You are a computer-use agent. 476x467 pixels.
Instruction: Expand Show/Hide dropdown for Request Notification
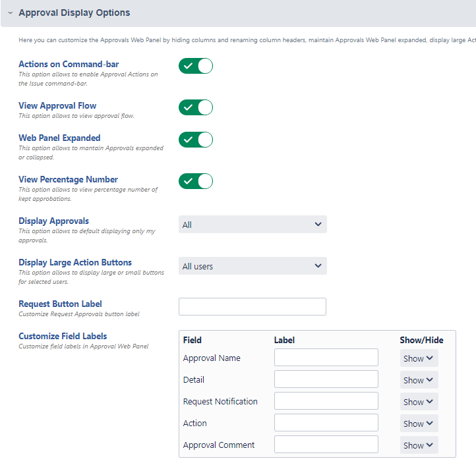(419, 402)
